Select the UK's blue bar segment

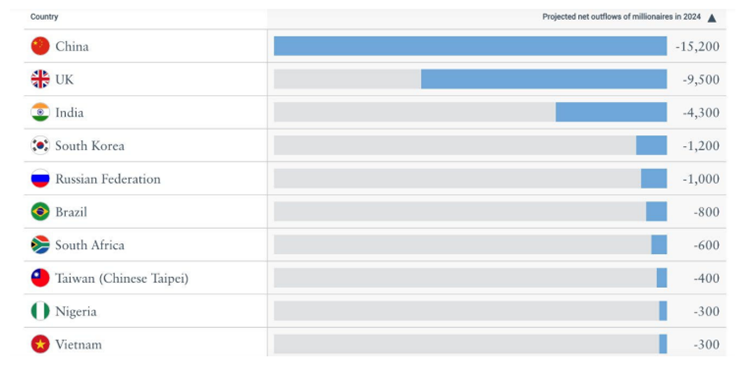[x=544, y=79]
